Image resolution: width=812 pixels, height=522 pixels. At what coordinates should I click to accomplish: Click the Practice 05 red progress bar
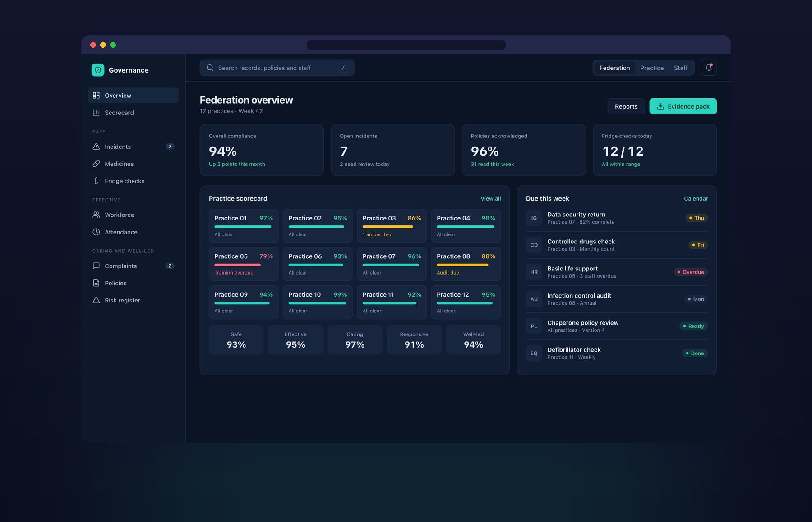237,265
